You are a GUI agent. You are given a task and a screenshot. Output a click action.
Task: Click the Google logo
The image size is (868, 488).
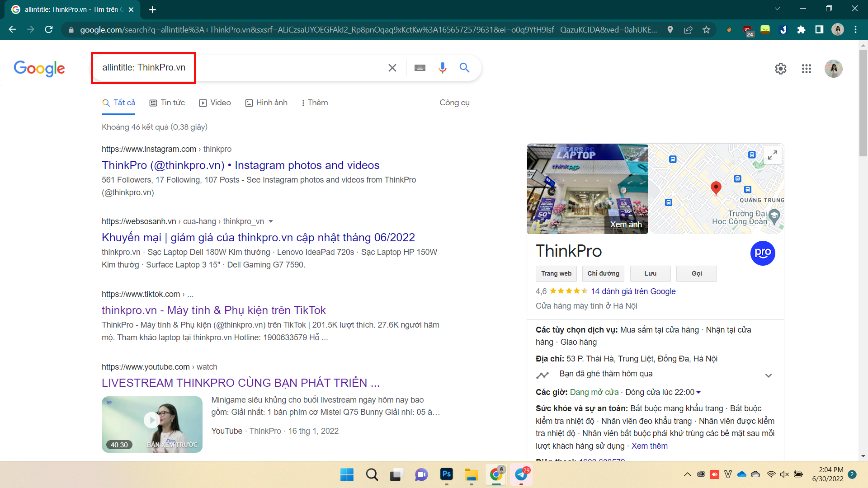click(x=39, y=69)
